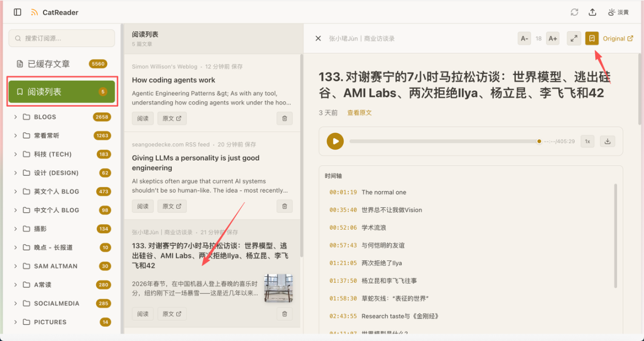The width and height of the screenshot is (644, 341).
Task: Delete 133. 对谢赛宁 article with trash icon
Action: tap(284, 314)
